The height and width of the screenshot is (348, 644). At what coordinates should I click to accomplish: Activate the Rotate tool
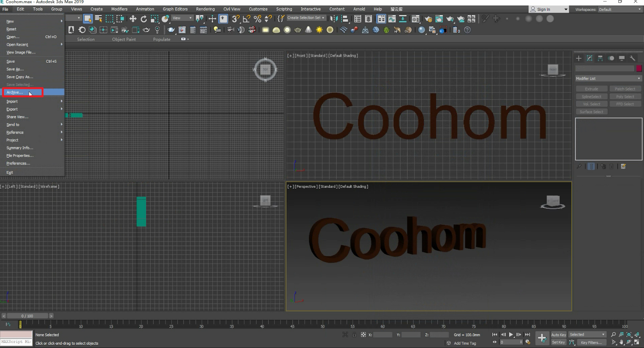coord(144,19)
